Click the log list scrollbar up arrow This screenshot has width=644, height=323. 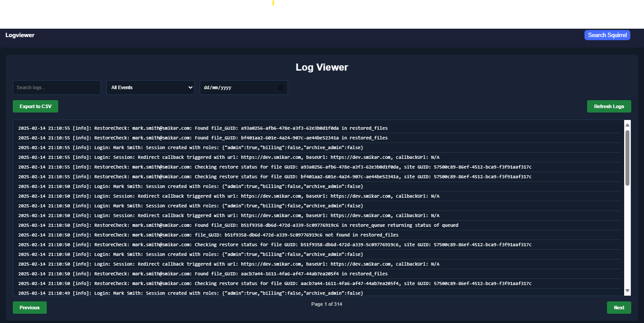click(627, 125)
